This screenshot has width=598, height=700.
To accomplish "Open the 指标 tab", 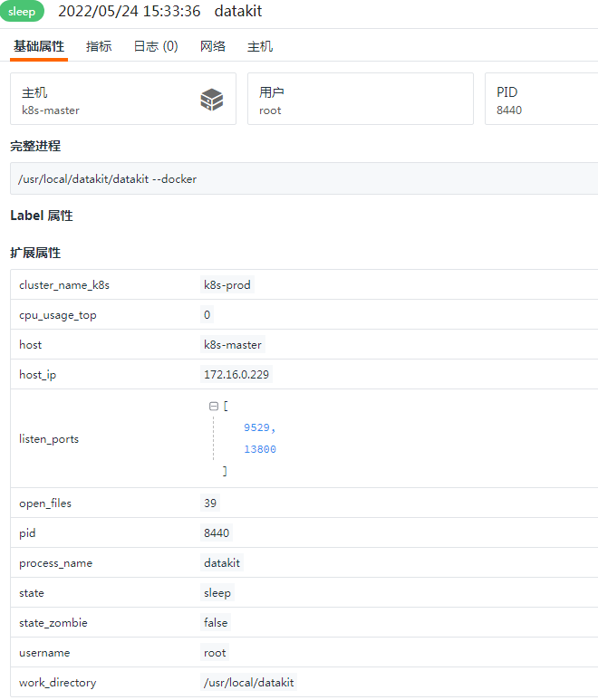I will (99, 46).
